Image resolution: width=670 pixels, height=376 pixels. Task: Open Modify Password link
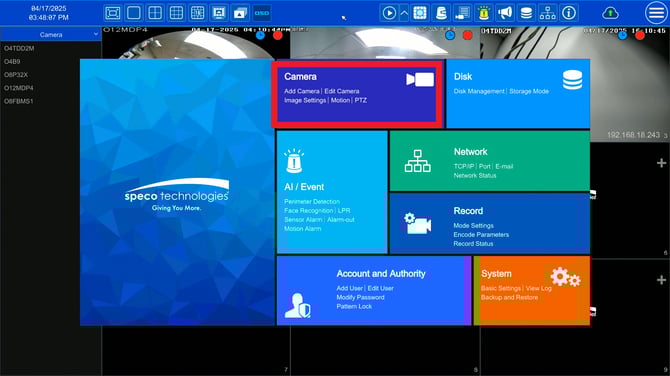[360, 297]
